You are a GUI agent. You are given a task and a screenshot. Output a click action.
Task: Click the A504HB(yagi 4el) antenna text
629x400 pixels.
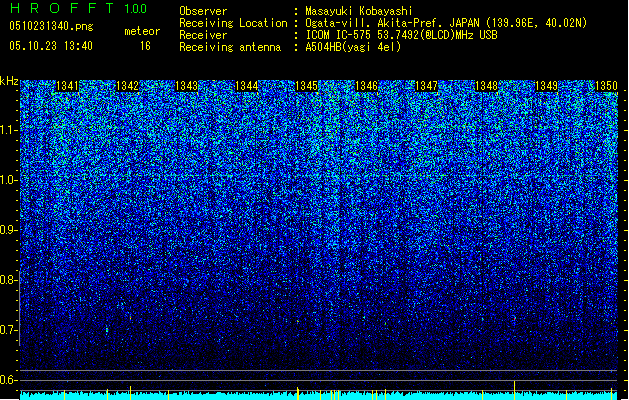(353, 47)
